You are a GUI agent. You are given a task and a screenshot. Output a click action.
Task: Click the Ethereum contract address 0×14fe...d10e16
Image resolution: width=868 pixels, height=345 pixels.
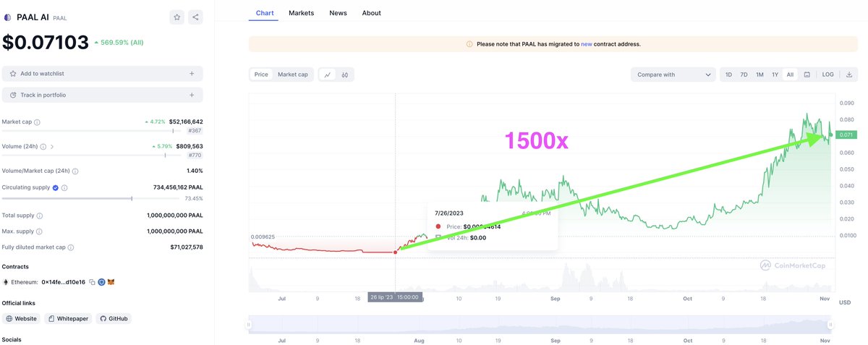(64, 282)
